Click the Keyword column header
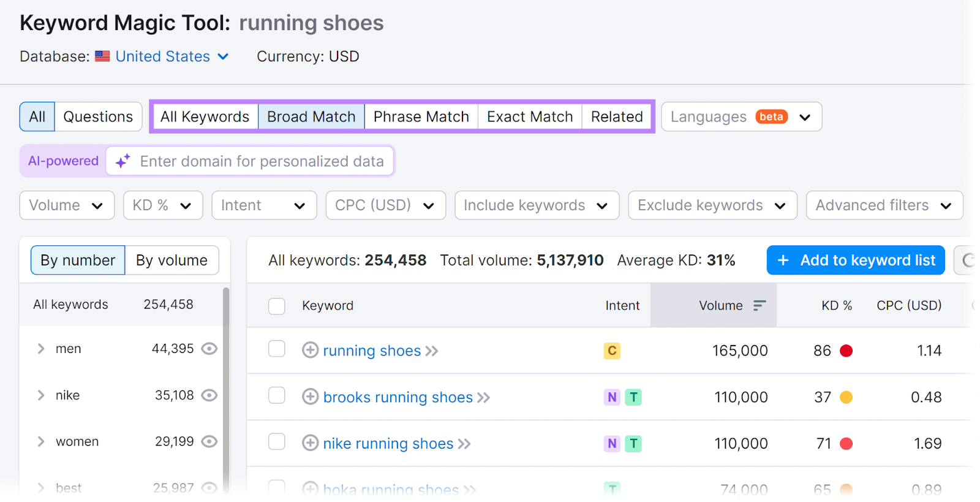This screenshot has height=502, width=980. click(x=328, y=305)
